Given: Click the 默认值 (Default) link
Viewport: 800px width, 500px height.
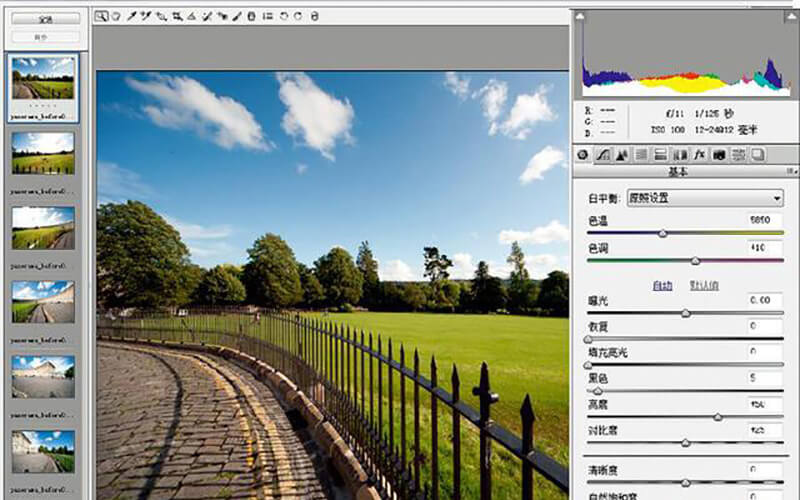Looking at the screenshot, I should (704, 284).
